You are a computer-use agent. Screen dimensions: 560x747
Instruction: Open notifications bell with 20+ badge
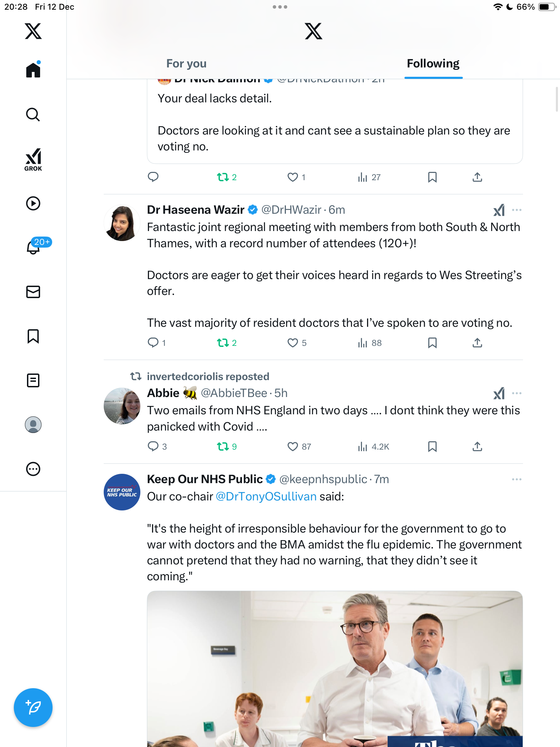34,247
